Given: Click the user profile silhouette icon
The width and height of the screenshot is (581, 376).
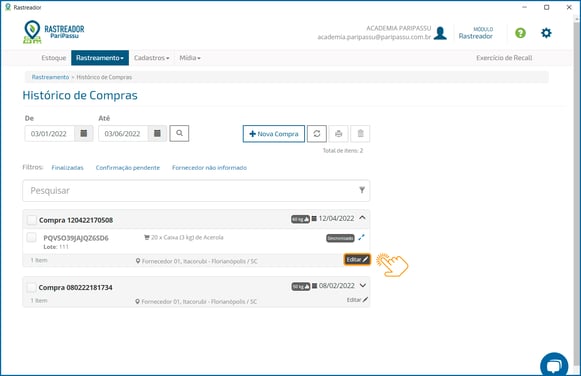Looking at the screenshot, I should click(x=440, y=33).
